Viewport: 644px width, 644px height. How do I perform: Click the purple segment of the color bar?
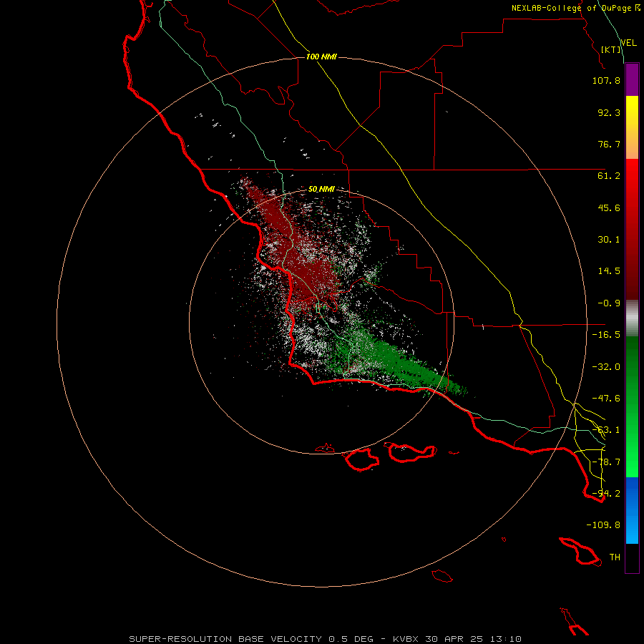tap(632, 80)
